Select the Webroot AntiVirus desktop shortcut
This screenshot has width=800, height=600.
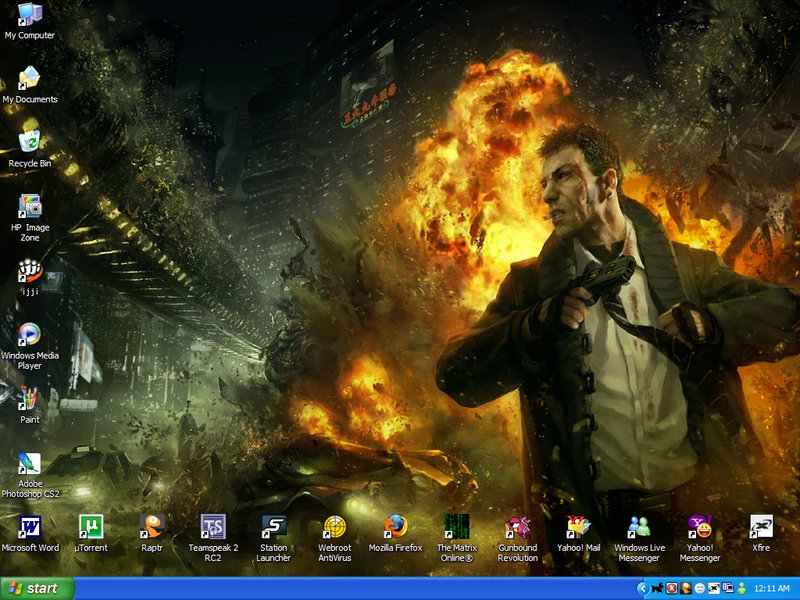tap(335, 539)
